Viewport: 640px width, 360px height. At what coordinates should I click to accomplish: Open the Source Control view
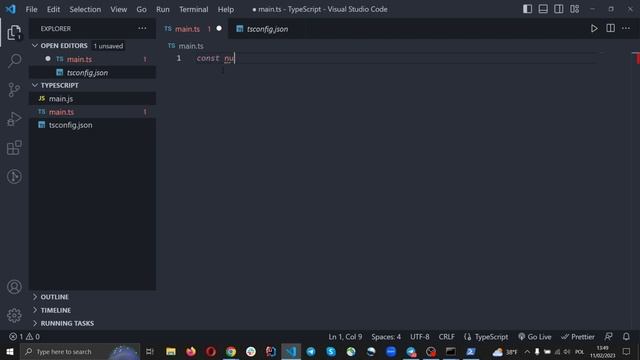(x=14, y=90)
